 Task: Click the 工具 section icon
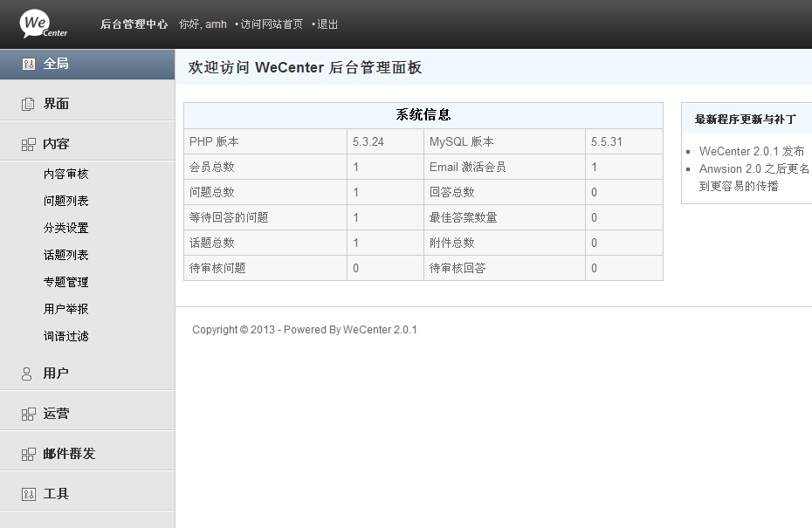[x=29, y=495]
